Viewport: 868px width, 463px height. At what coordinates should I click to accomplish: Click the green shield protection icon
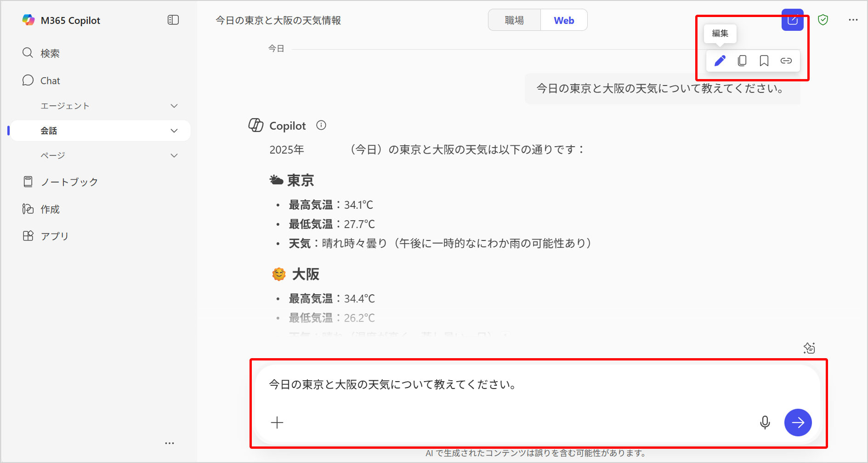(823, 20)
